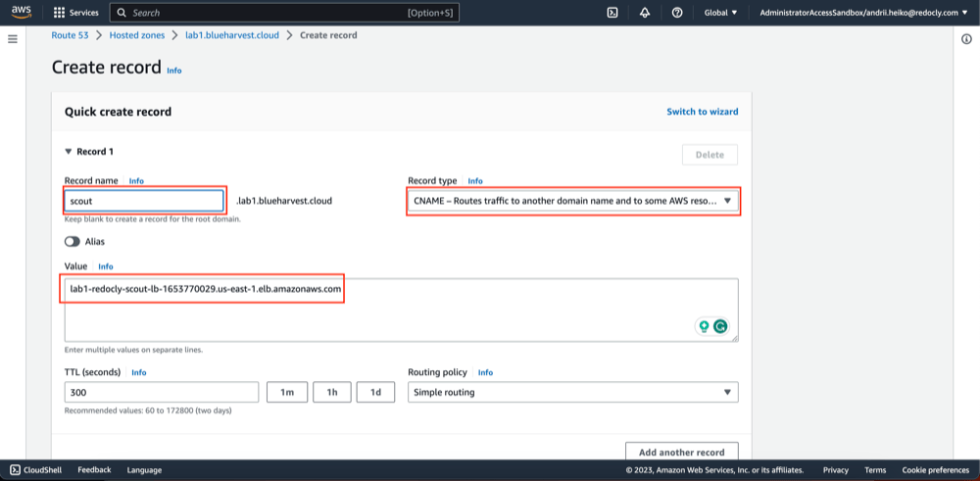This screenshot has width=980, height=481.
Task: Click Info link next to Record name
Action: [136, 180]
